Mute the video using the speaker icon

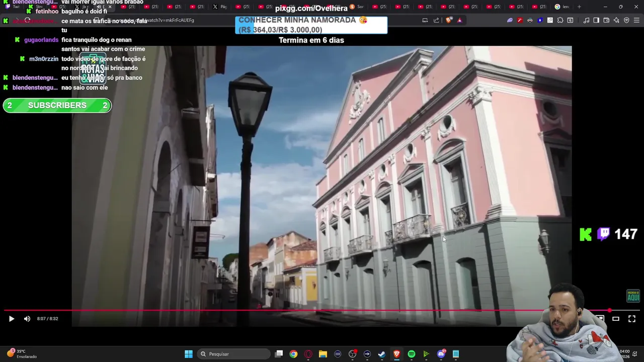click(x=27, y=319)
